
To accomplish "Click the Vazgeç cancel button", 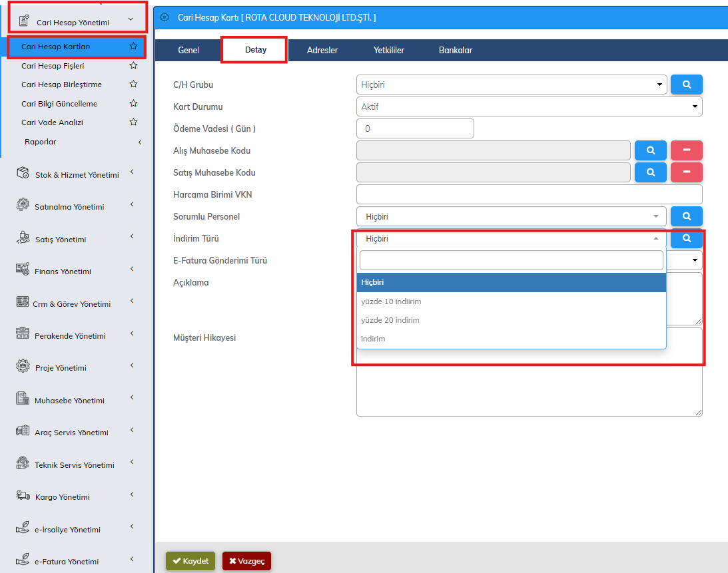I will pos(246,561).
